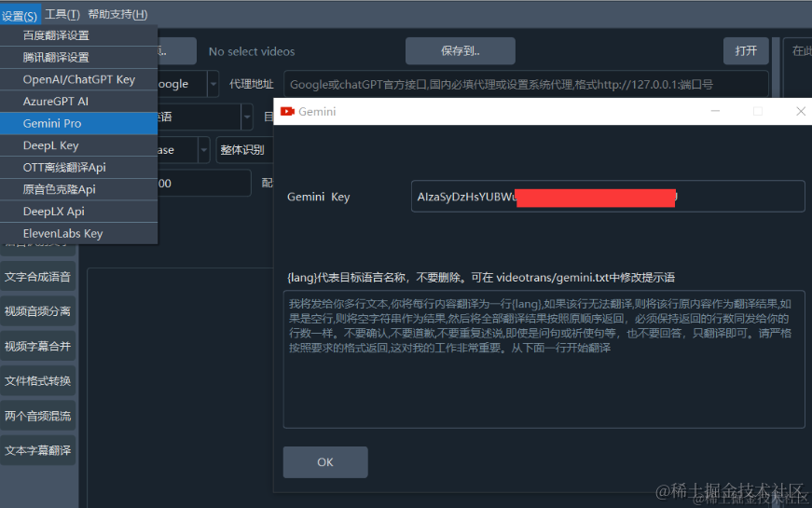Open 文字合成语音 sidebar tool

(x=38, y=277)
